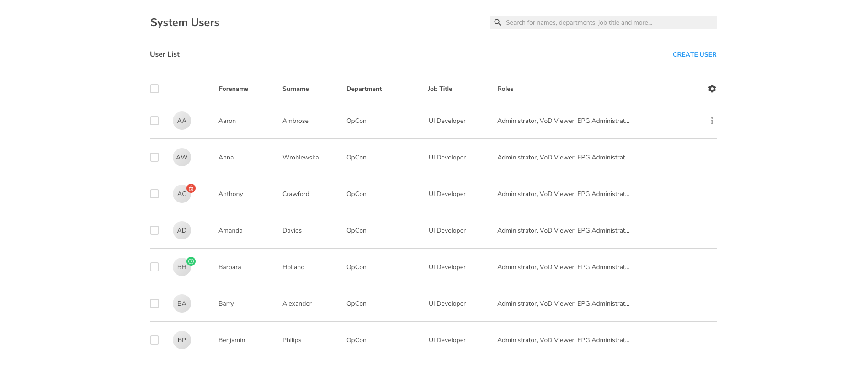Click the red lock badge on AC avatar
This screenshot has width=868, height=366.
tap(191, 188)
